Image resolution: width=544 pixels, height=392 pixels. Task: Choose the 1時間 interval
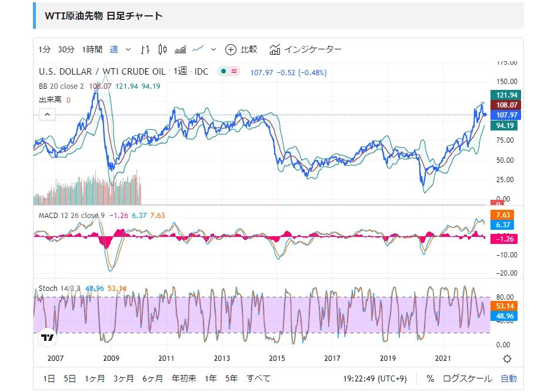92,49
